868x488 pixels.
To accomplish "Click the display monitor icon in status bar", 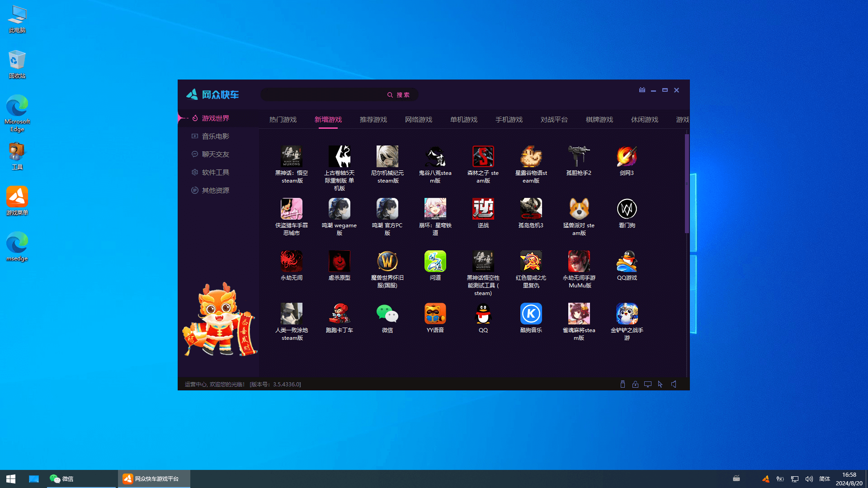I will click(x=648, y=384).
